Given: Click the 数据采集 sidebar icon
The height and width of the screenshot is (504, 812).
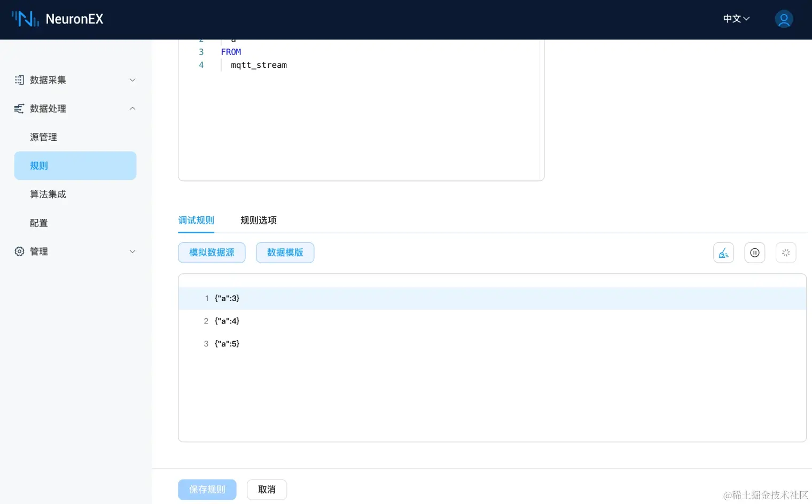Looking at the screenshot, I should pyautogui.click(x=19, y=80).
